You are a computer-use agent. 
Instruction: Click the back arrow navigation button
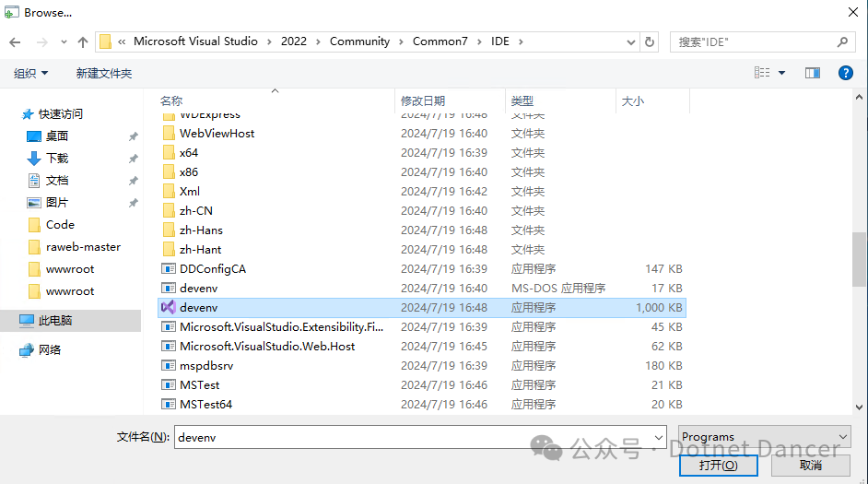point(15,42)
